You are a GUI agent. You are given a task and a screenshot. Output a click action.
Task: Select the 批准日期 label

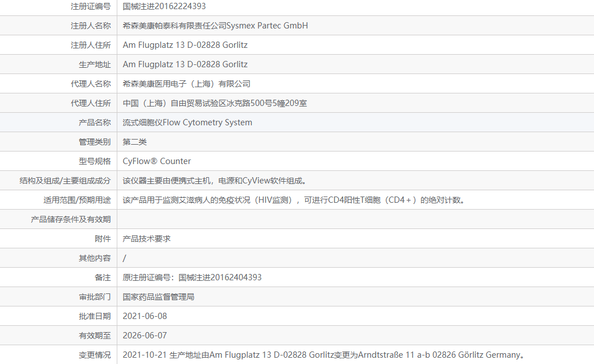click(x=95, y=316)
